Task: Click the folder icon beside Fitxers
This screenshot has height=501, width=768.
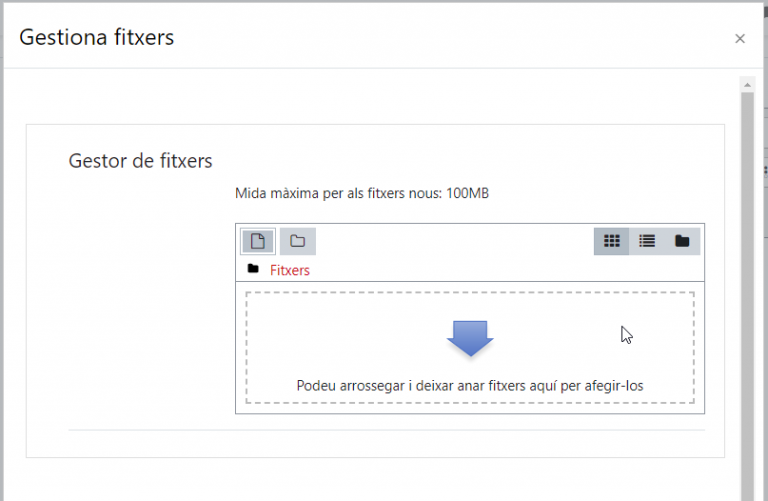Action: 253,268
